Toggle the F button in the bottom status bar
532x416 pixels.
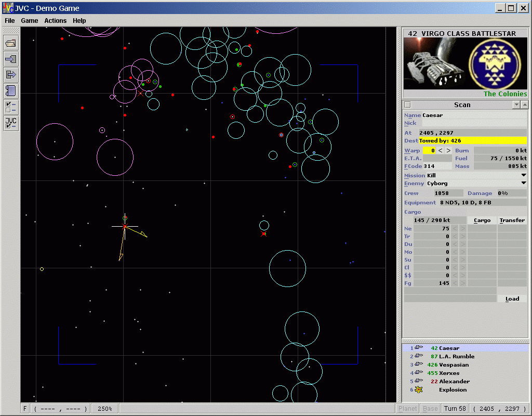[25, 409]
